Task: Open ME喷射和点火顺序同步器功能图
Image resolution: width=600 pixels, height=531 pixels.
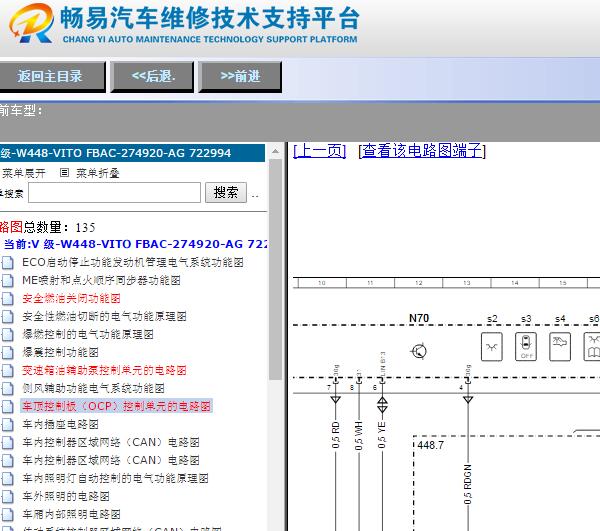Action: tap(101, 280)
